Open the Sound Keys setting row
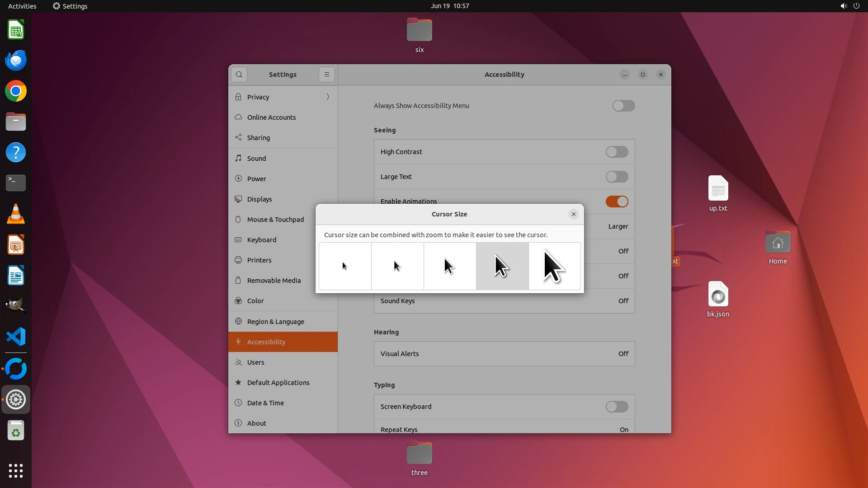This screenshot has width=868, height=488. point(504,301)
